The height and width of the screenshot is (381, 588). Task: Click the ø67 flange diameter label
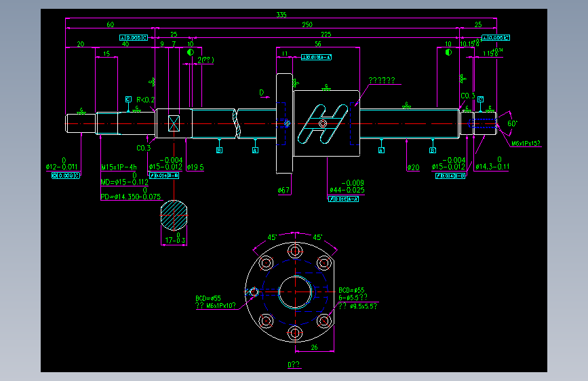(283, 190)
